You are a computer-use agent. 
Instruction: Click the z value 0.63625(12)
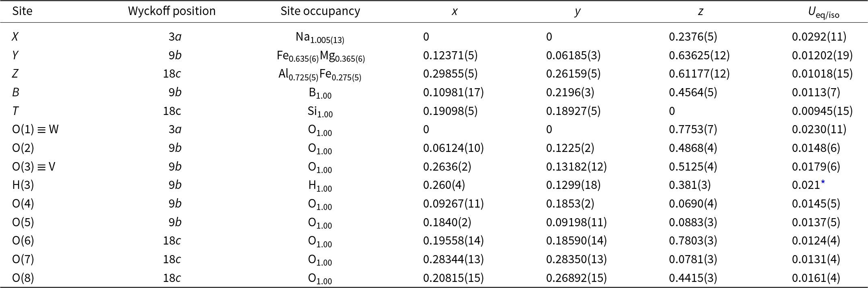[699, 55]
